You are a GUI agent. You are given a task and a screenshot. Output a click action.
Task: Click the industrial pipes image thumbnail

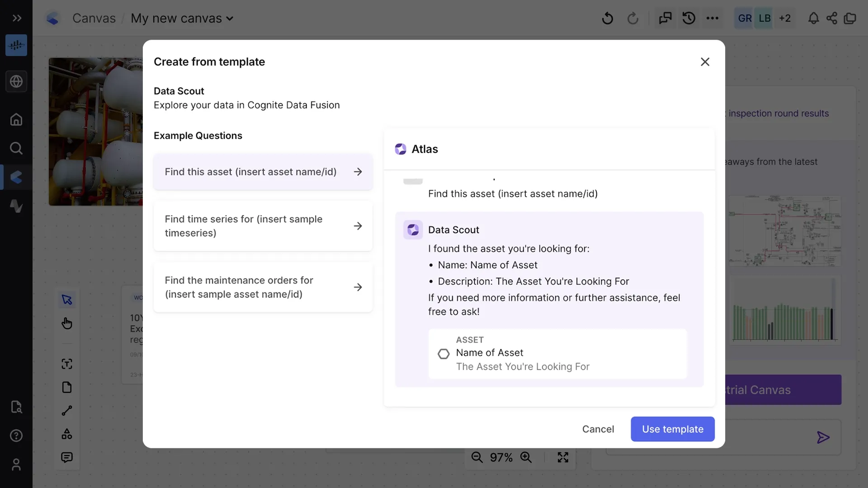point(96,131)
